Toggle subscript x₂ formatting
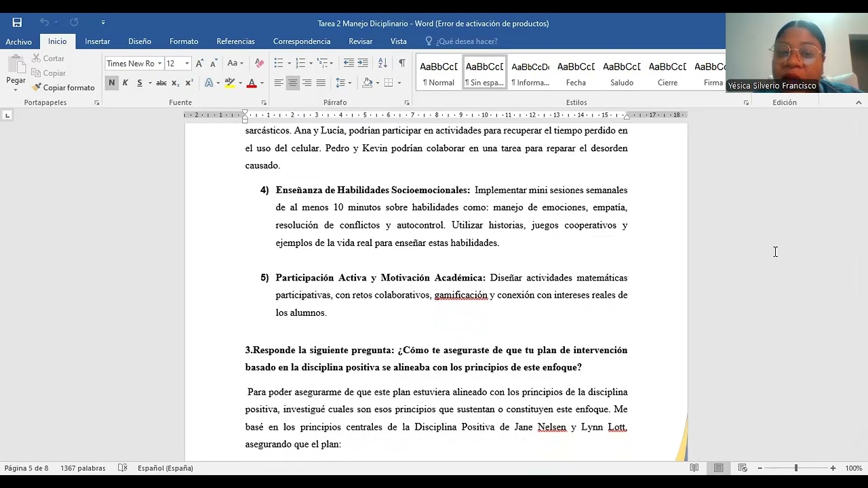Image resolution: width=868 pixels, height=488 pixels. pyautogui.click(x=175, y=83)
